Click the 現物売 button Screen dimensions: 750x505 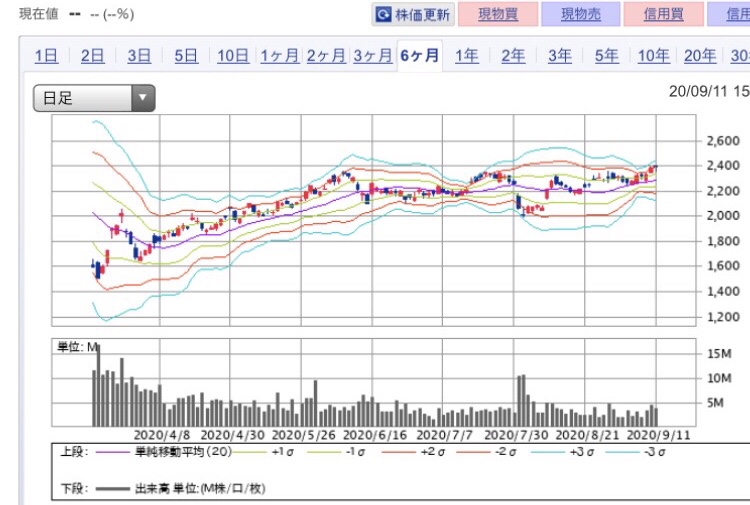click(x=581, y=14)
